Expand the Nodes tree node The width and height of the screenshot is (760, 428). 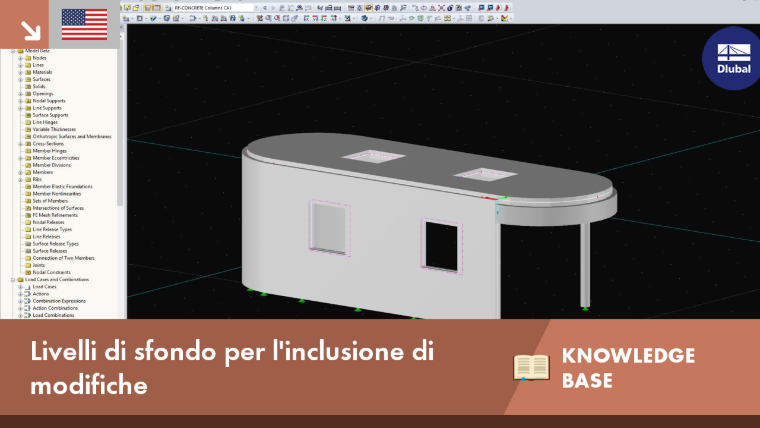point(21,58)
